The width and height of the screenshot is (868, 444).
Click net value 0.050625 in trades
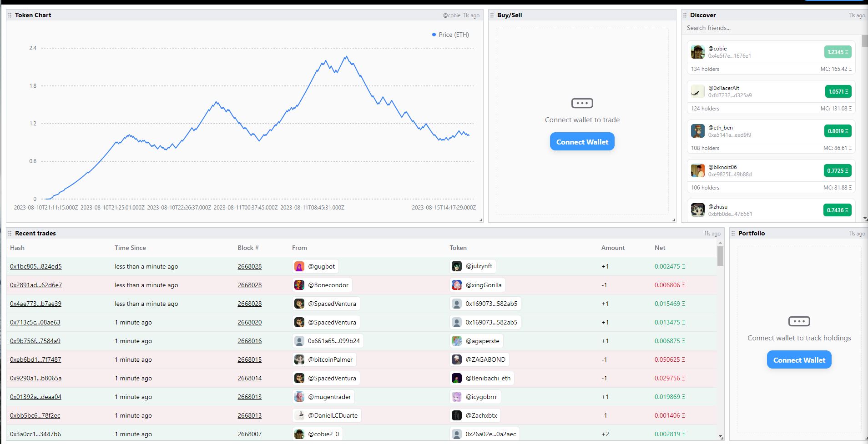point(670,359)
